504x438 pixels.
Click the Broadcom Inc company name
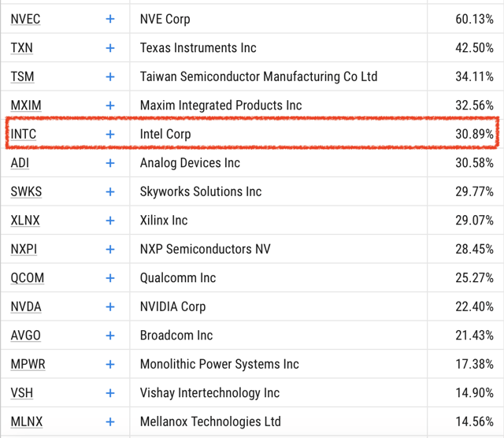[x=176, y=336]
